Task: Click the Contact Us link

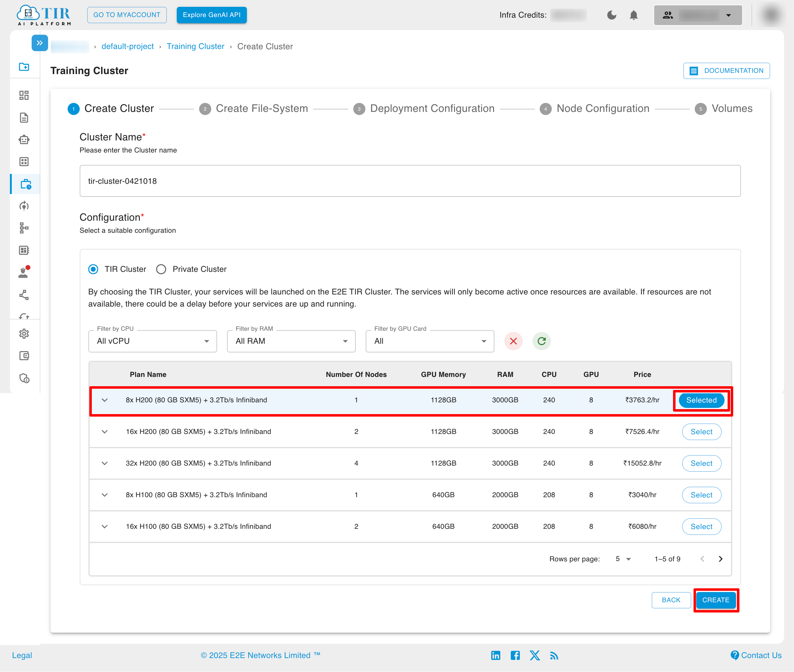Action: [756, 655]
